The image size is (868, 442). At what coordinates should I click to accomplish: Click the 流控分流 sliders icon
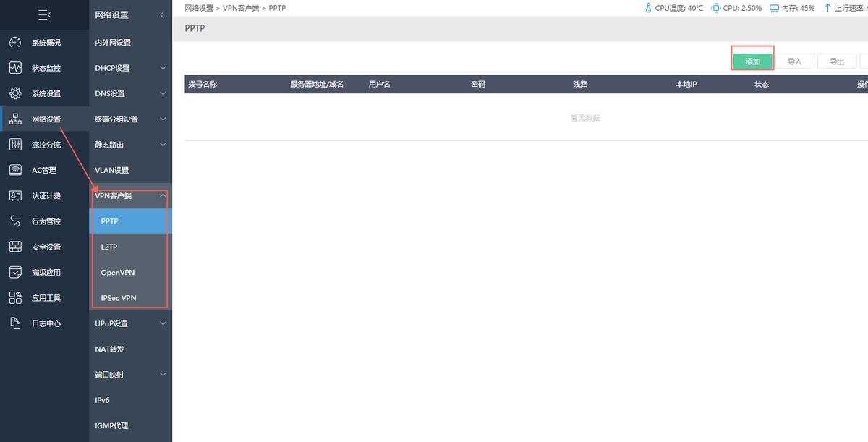click(15, 145)
